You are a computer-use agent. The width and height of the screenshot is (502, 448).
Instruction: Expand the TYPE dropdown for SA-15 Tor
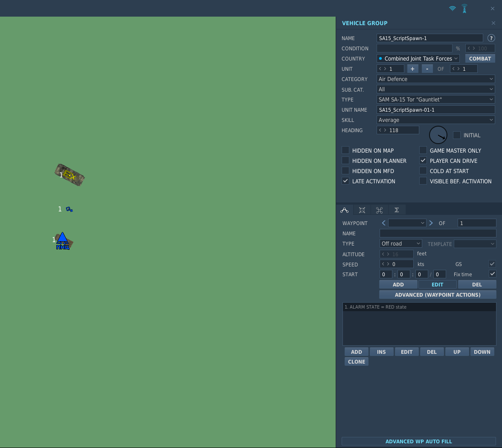tap(435, 100)
